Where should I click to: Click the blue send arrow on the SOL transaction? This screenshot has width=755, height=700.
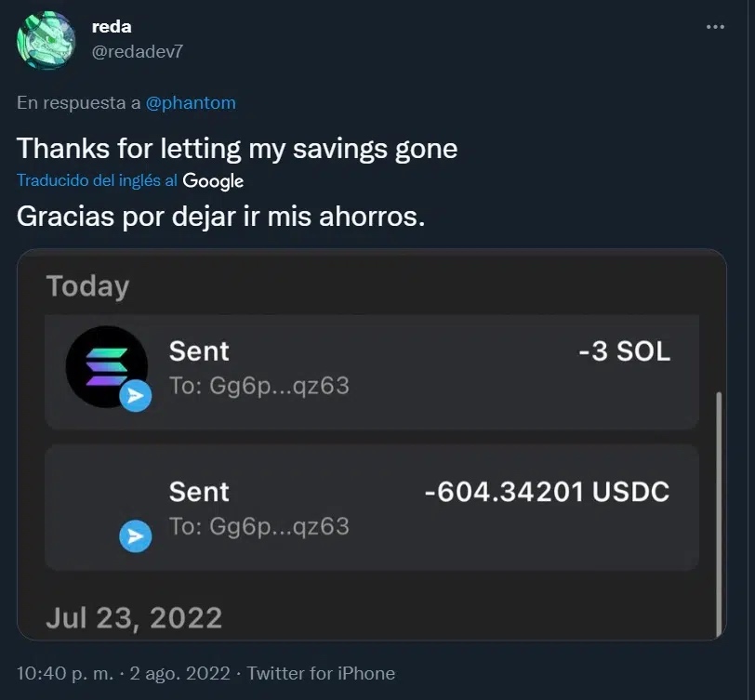(136, 396)
